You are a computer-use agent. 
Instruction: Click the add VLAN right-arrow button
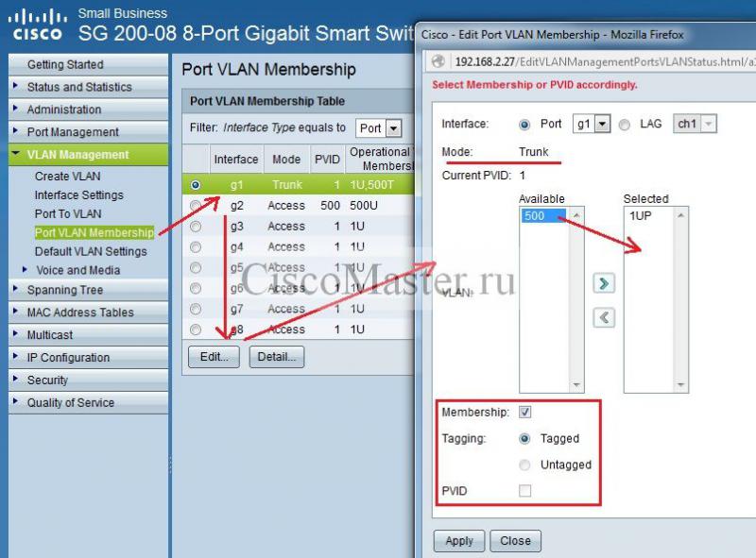pyautogui.click(x=604, y=283)
